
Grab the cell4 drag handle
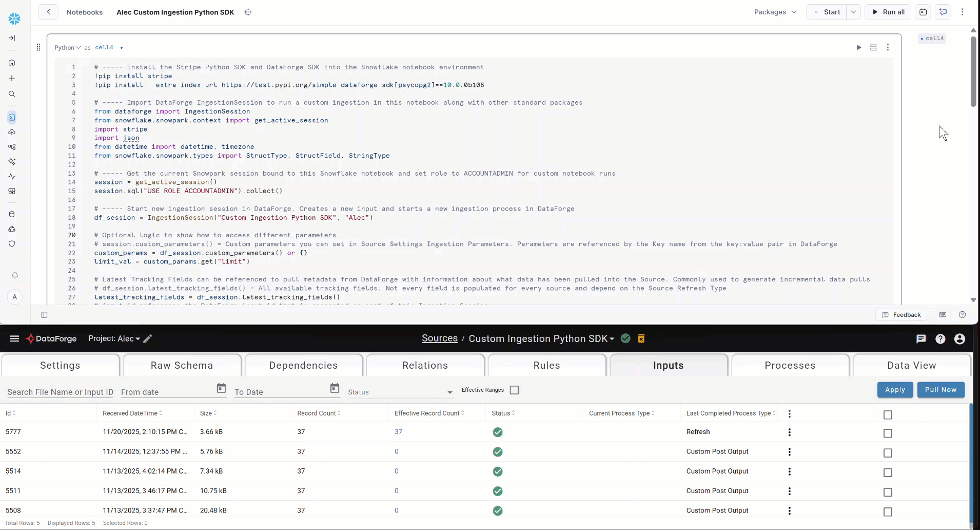[38, 47]
